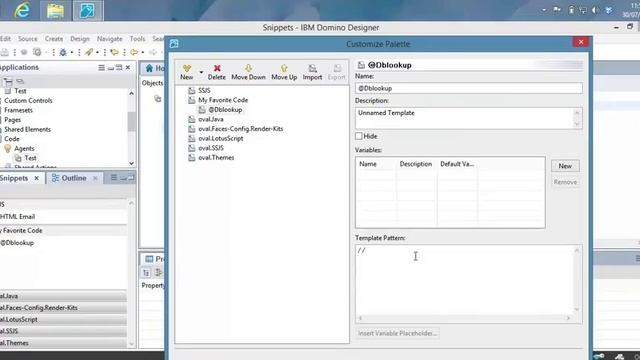Image resolution: width=640 pixels, height=360 pixels.
Task: Toggle the Hide checkbox
Action: tap(359, 136)
